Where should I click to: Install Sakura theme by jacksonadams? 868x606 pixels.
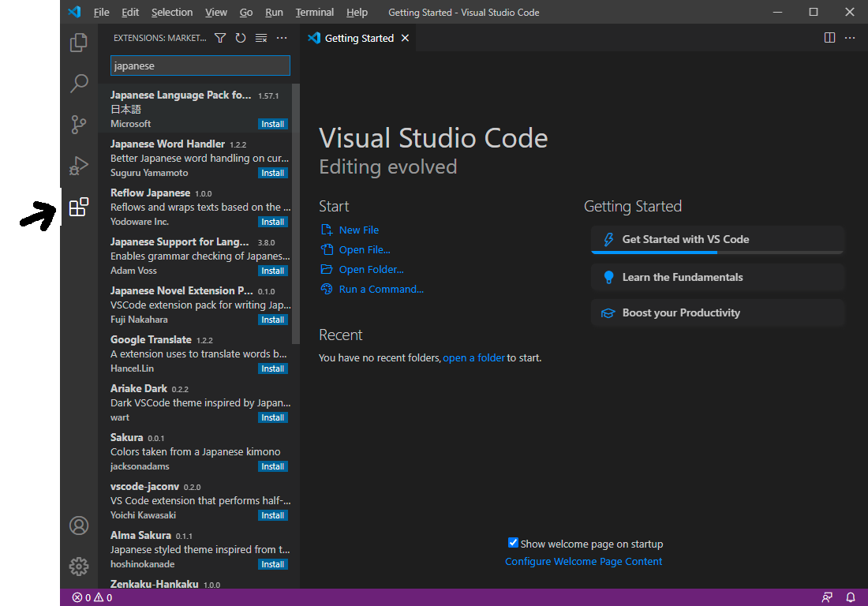click(x=272, y=466)
